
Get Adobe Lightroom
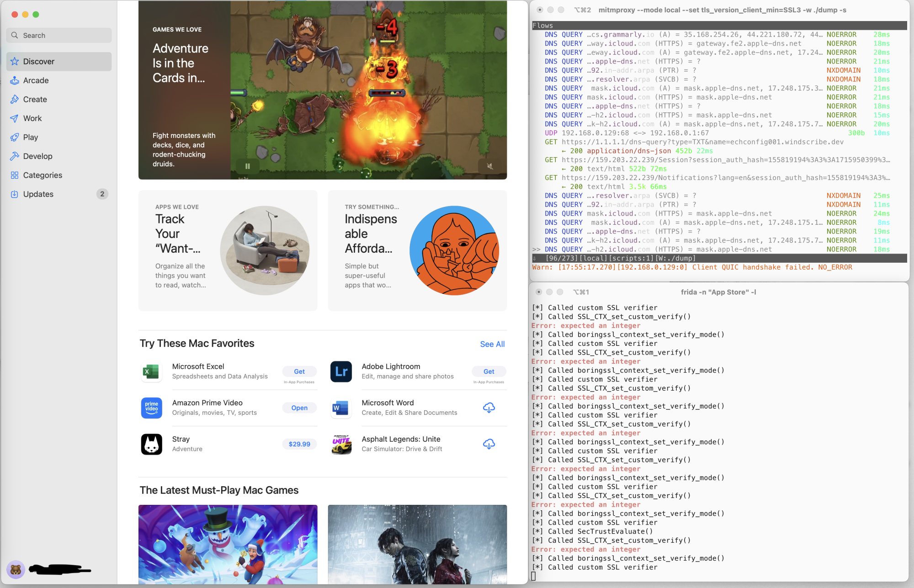[x=489, y=371]
